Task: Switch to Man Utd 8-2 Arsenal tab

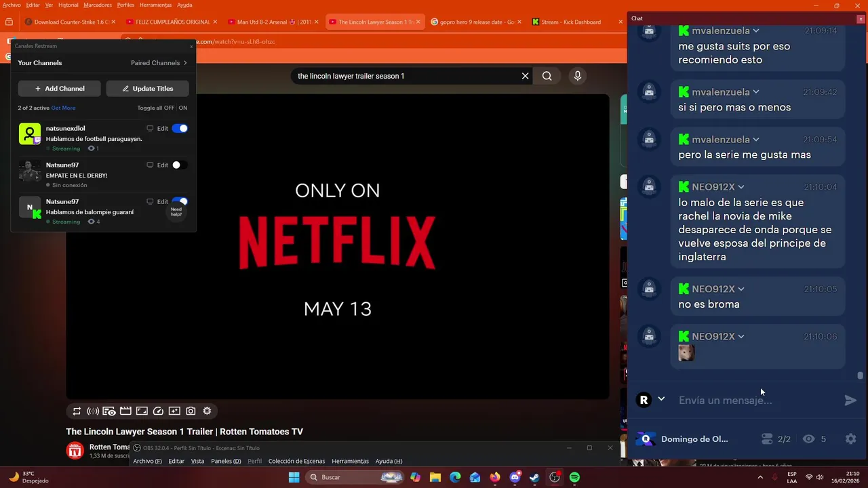Action: [273, 22]
